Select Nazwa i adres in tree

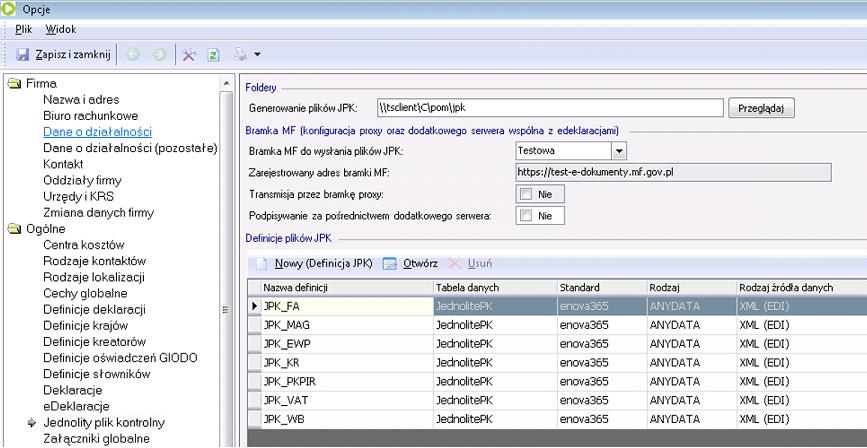[x=81, y=100]
